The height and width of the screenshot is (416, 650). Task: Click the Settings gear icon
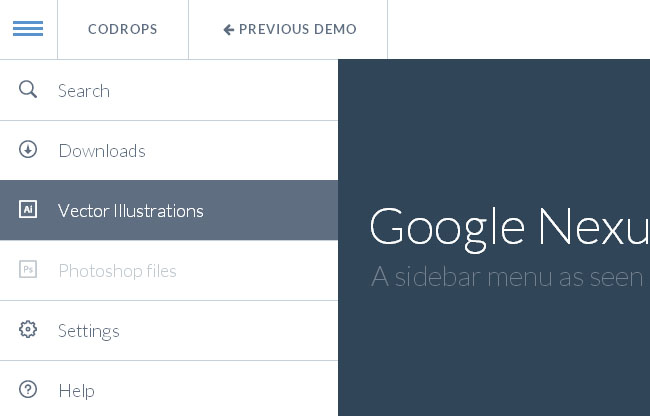click(x=28, y=330)
